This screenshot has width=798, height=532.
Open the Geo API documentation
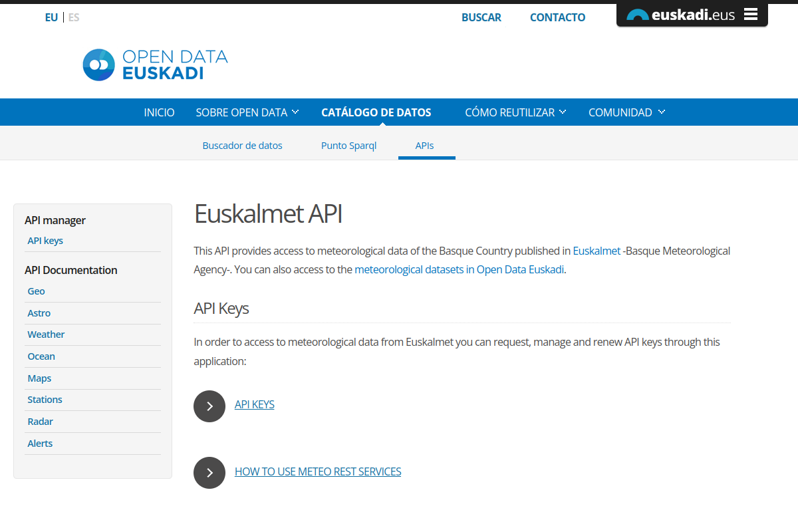tap(36, 291)
